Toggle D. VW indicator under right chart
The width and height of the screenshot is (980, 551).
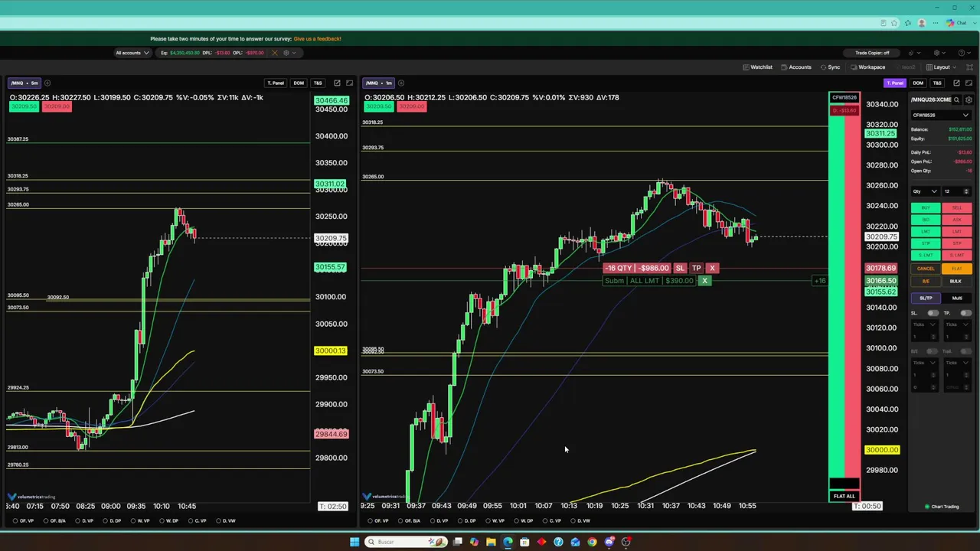click(580, 521)
